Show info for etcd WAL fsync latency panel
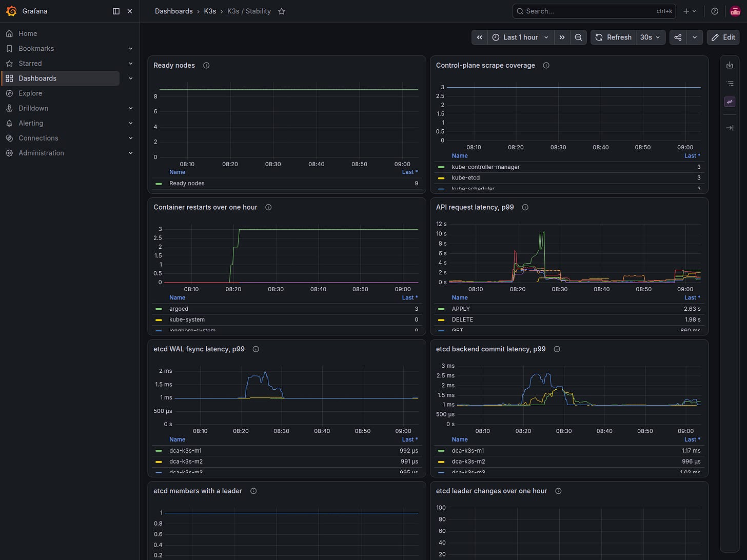This screenshot has height=560, width=747. coord(255,349)
